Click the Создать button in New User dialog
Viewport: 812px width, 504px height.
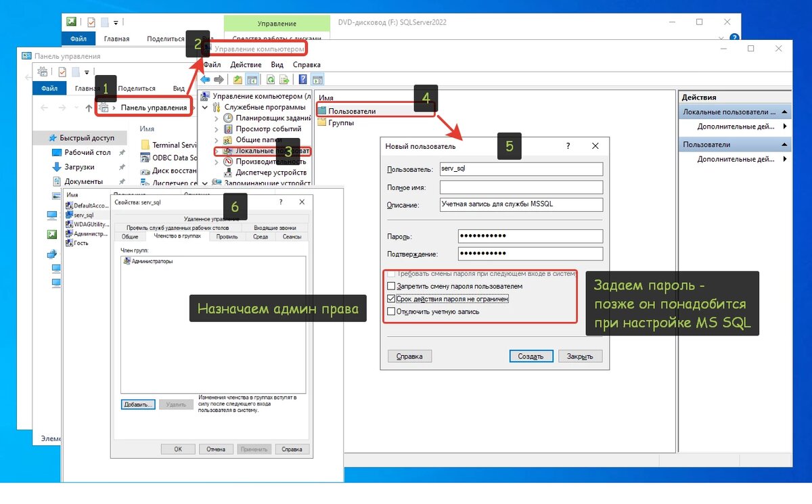[x=531, y=357]
